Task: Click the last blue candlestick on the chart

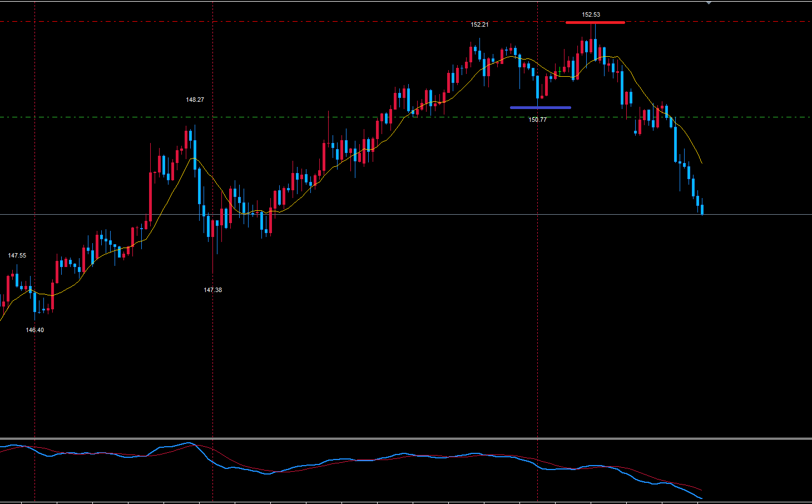Action: click(702, 209)
